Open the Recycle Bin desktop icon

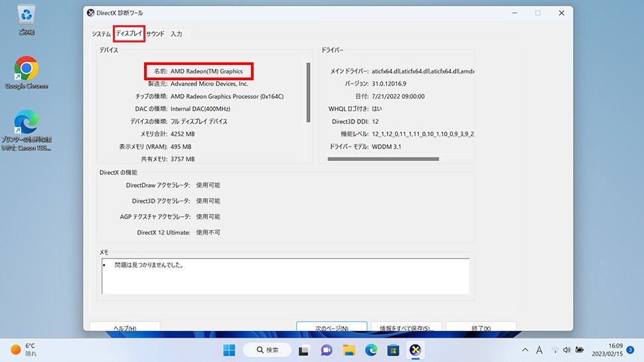point(27,19)
